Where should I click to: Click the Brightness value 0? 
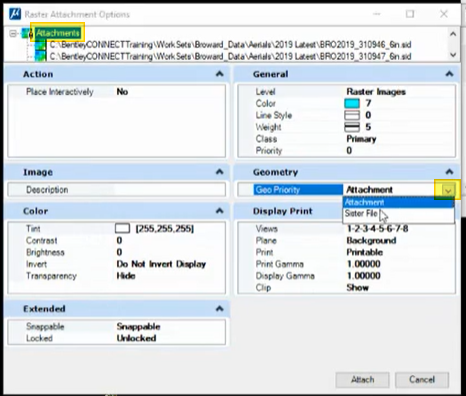(119, 252)
